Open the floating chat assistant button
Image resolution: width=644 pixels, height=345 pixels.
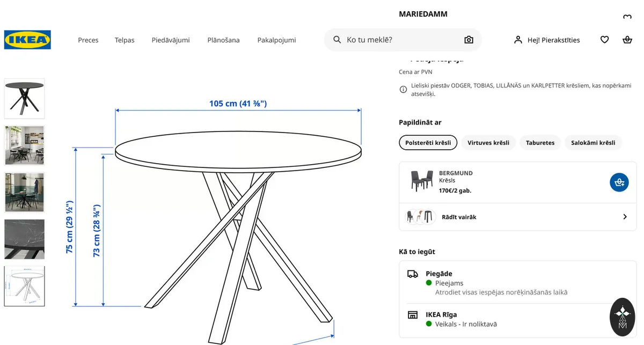[623, 317]
